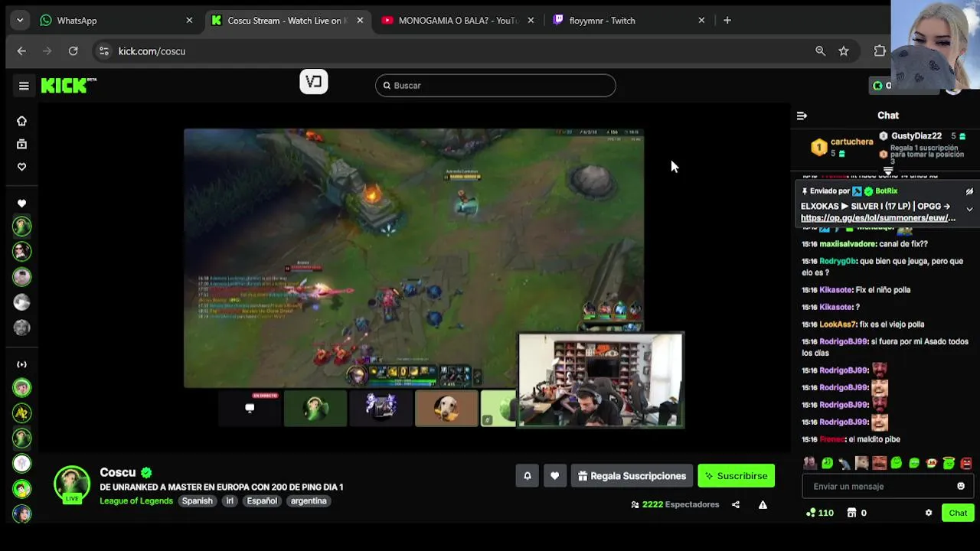This screenshot has width=980, height=551.
Task: Expand the gift leaderboard handle
Action: [888, 171]
